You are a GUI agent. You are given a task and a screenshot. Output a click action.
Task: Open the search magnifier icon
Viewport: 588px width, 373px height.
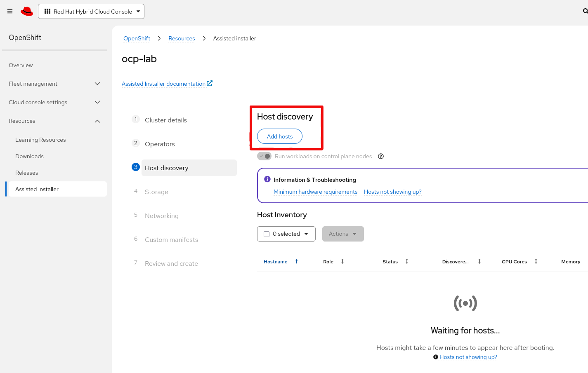(585, 11)
